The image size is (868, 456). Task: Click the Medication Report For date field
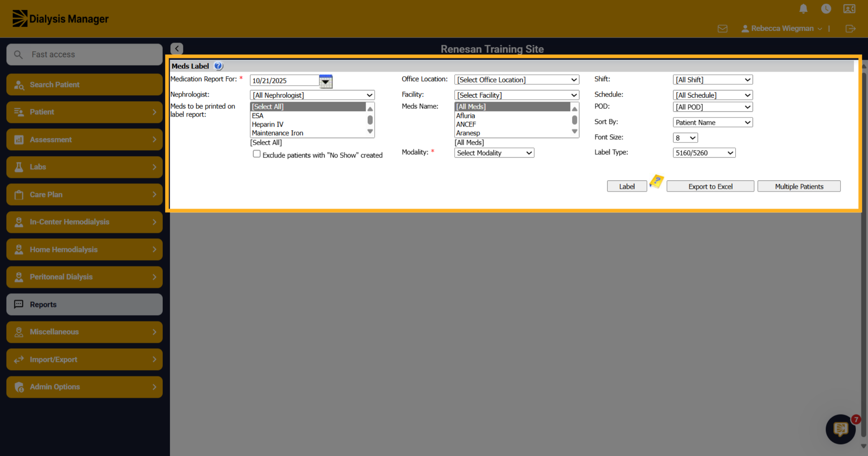tap(284, 81)
